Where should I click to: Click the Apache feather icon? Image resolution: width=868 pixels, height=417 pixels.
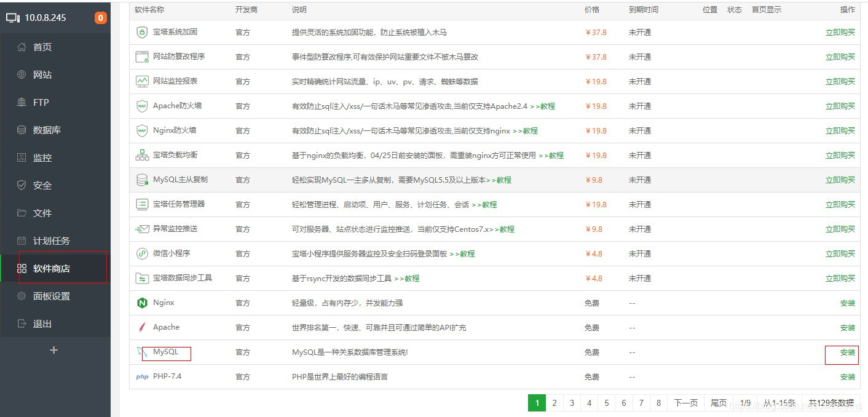point(142,327)
